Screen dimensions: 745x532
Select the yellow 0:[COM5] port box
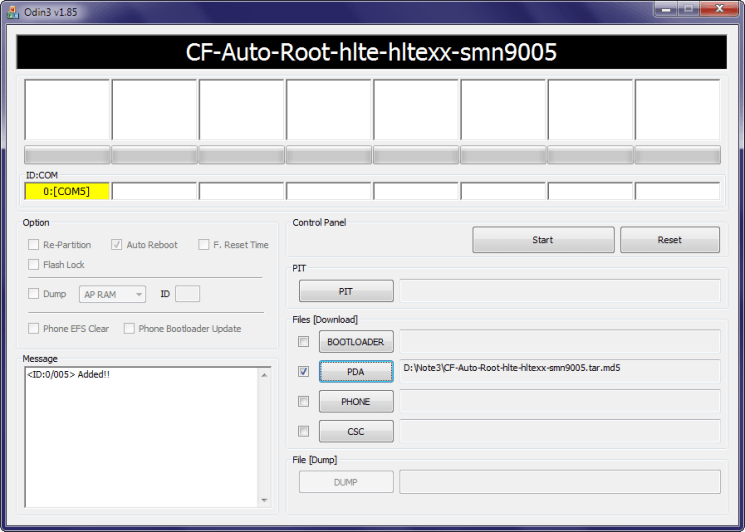pyautogui.click(x=67, y=191)
